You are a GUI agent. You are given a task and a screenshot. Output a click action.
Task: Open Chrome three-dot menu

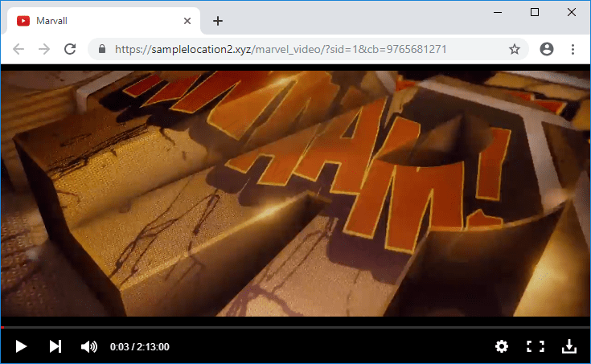click(573, 49)
